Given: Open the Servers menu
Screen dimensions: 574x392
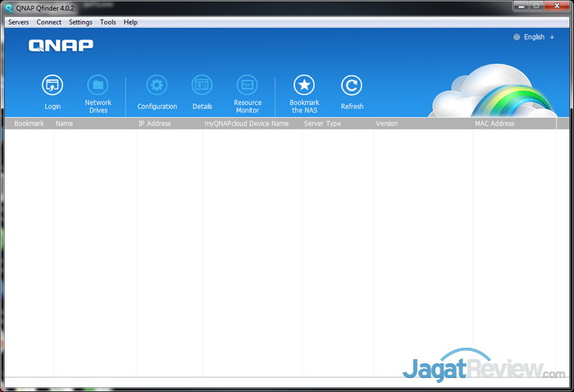Looking at the screenshot, I should (18, 22).
